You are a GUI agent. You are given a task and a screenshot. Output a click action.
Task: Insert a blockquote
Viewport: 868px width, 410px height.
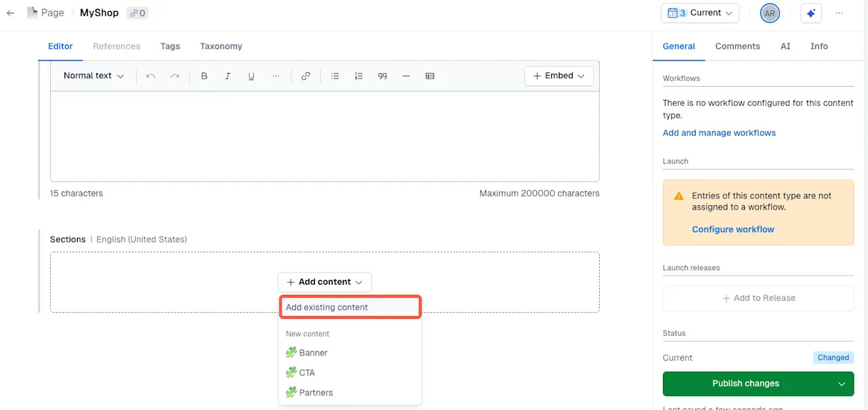coord(382,76)
